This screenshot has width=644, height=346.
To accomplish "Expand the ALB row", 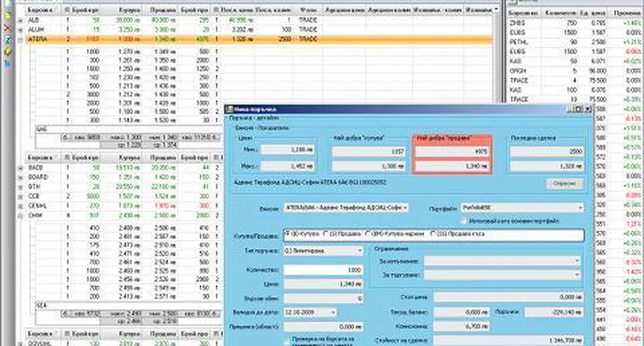I will click(x=20, y=20).
